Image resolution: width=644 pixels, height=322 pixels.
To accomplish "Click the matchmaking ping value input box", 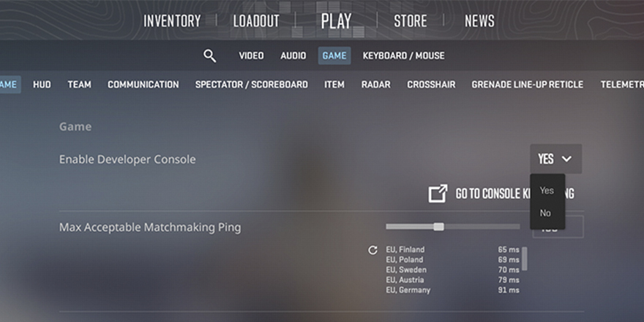I will (x=558, y=227).
